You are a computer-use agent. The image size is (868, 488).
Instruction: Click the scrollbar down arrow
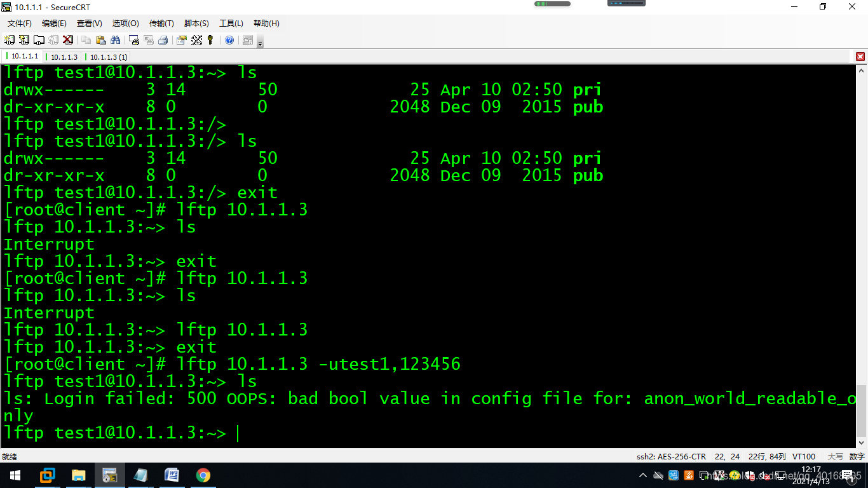[x=862, y=442]
